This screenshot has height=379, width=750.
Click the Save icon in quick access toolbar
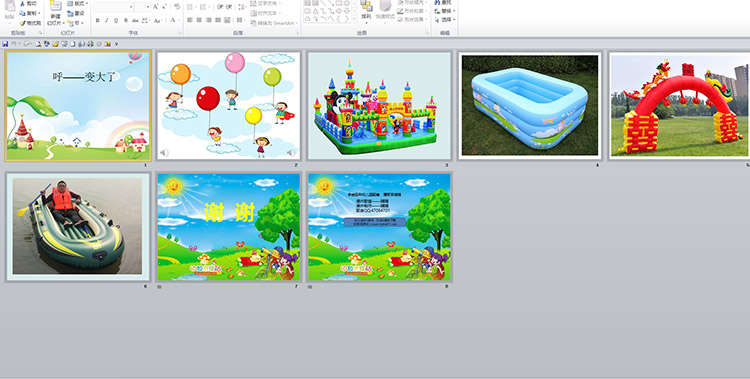(x=5, y=44)
